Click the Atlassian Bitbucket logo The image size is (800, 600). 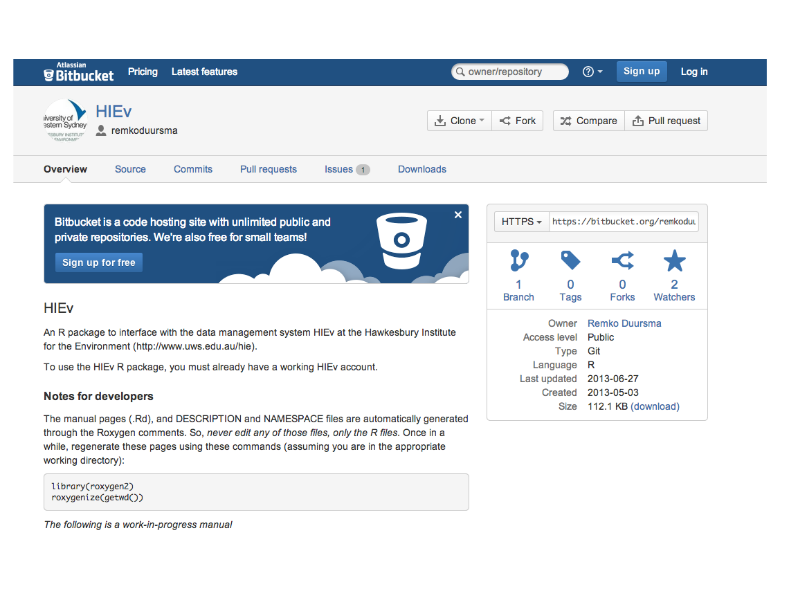[x=79, y=72]
